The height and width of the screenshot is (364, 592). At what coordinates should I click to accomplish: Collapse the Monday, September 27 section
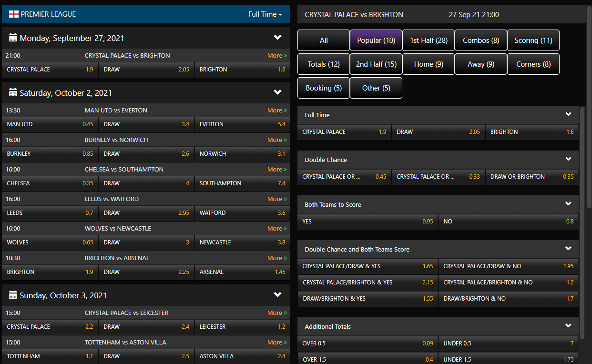click(278, 38)
